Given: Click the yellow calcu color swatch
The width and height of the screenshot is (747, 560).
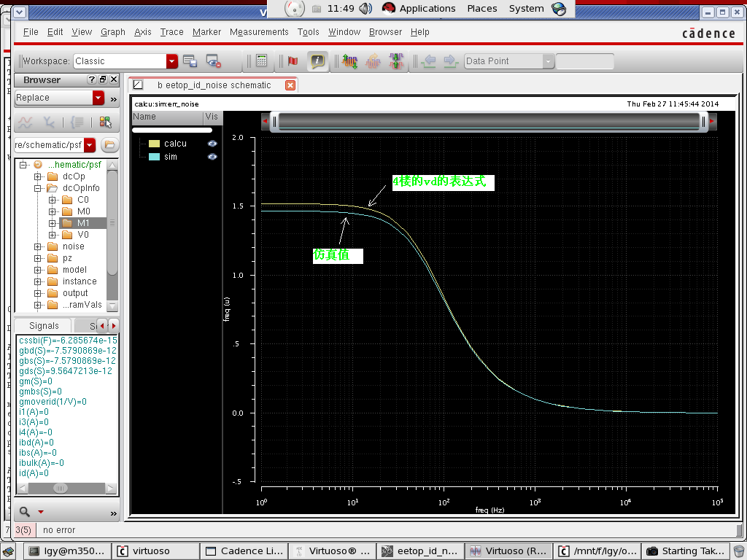Looking at the screenshot, I should [x=154, y=144].
